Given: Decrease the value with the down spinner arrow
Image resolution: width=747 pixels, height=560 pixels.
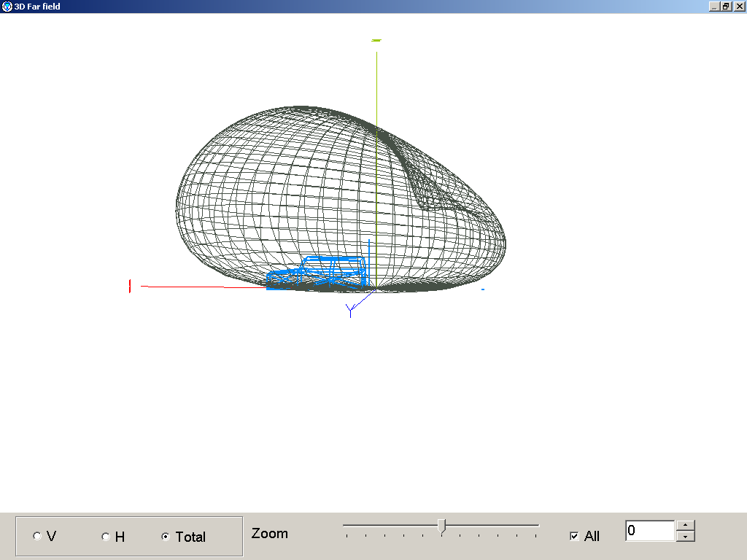Looking at the screenshot, I should 685,537.
